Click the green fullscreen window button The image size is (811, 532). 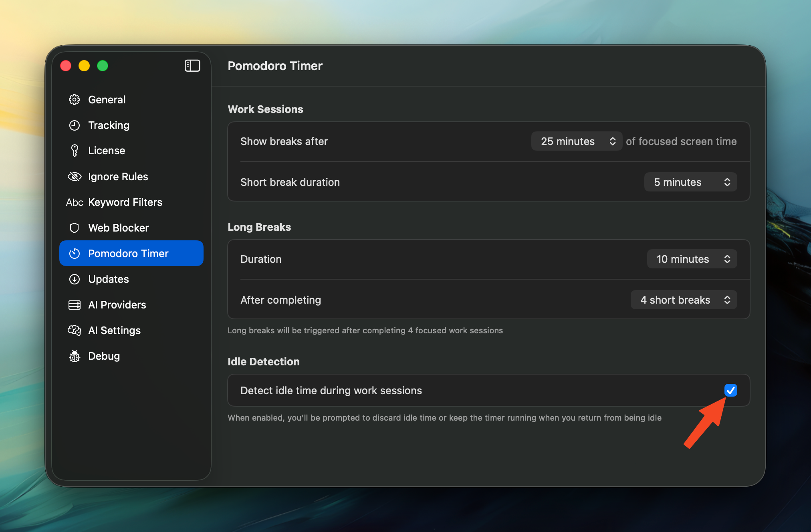pos(103,66)
